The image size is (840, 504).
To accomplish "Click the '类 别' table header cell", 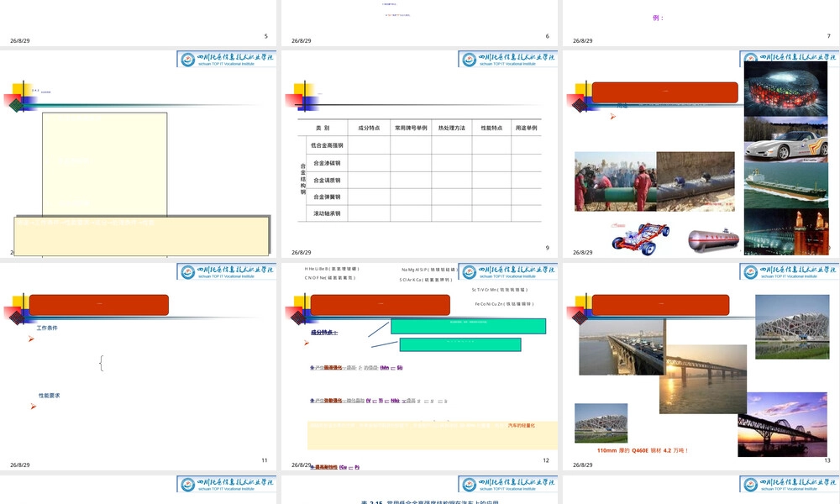I will click(x=323, y=128).
